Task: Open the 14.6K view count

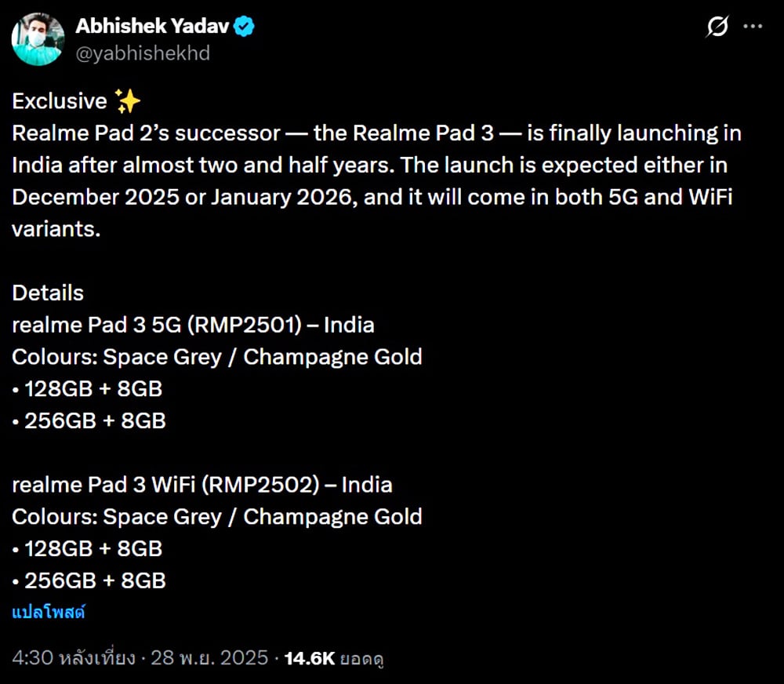Action: pyautogui.click(x=310, y=659)
